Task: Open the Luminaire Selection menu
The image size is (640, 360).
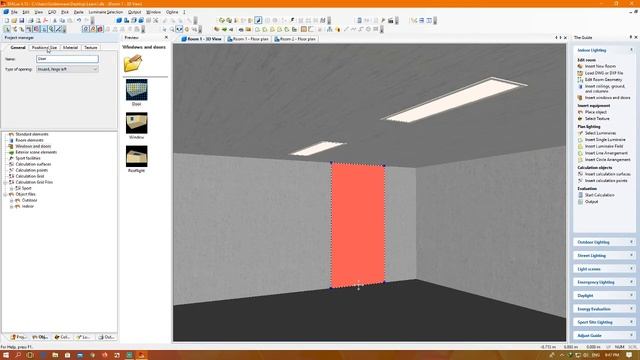Action: point(106,12)
